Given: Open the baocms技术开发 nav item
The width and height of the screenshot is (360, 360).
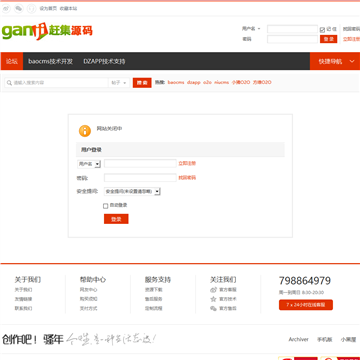Looking at the screenshot, I should (x=50, y=61).
